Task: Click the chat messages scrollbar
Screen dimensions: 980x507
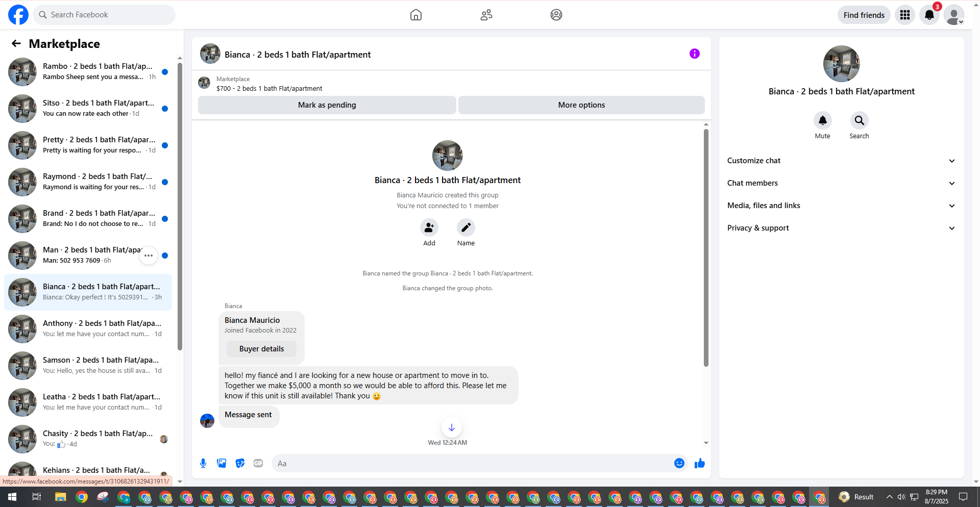Action: 706,248
